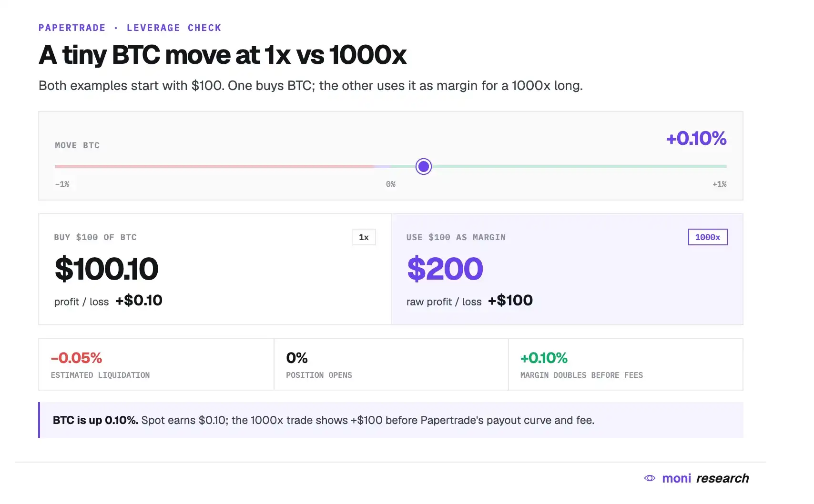This screenshot has width=814, height=504.
Task: Click the 0% Position Opens stat
Action: [x=391, y=364]
